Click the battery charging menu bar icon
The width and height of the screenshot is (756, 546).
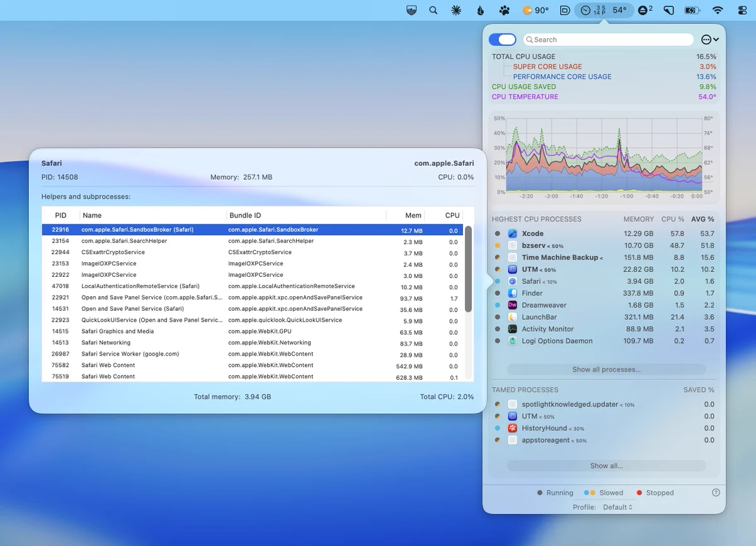[692, 10]
